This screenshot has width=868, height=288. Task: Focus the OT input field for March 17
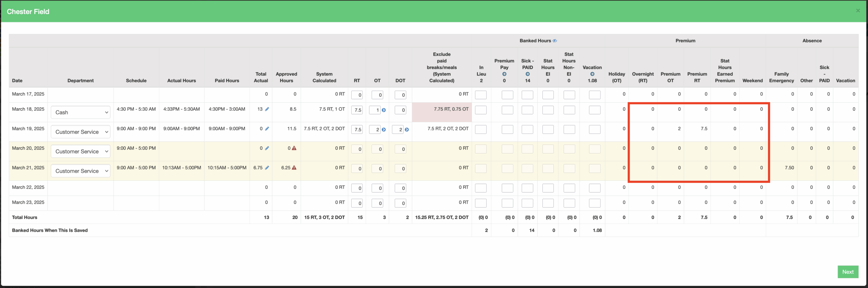pyautogui.click(x=377, y=95)
